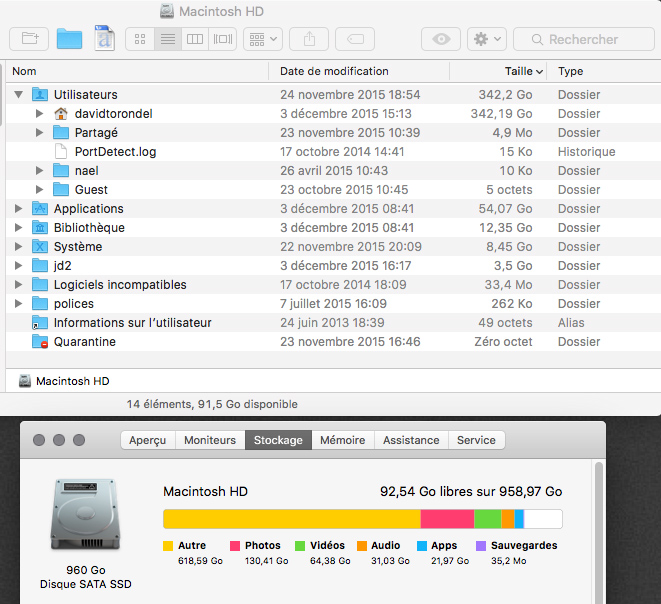Open the gear action menu
The width and height of the screenshot is (661, 604).
[x=487, y=39]
